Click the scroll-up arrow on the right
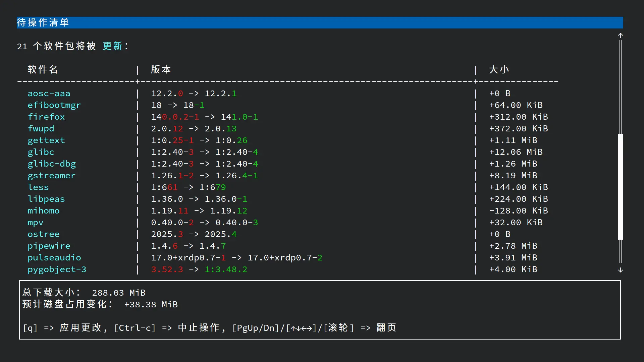644x362 pixels. tap(620, 35)
